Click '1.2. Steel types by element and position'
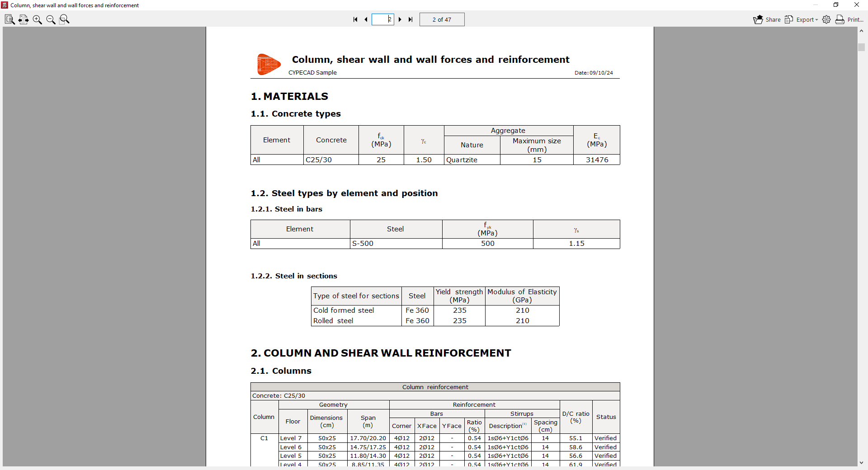Screen dimensions: 868x470 [x=344, y=193]
